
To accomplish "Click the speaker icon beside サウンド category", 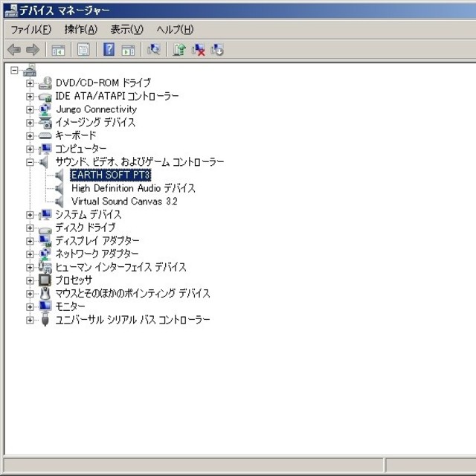I will [45, 162].
